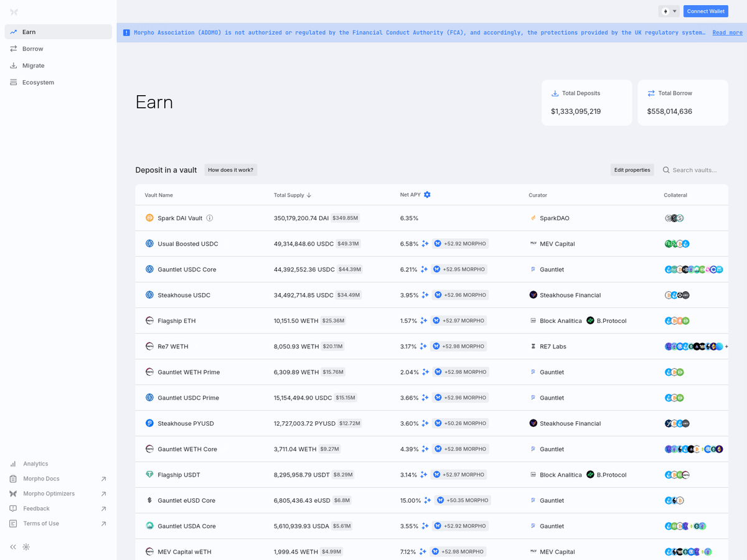This screenshot has width=747, height=560.
Task: Click the $349.85M supply badge
Action: point(345,218)
